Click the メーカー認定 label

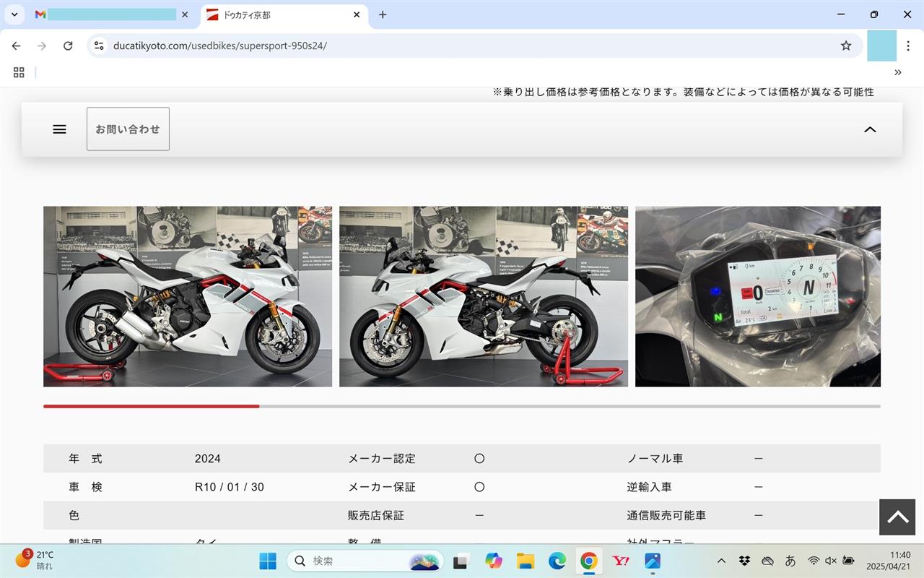pyautogui.click(x=382, y=459)
